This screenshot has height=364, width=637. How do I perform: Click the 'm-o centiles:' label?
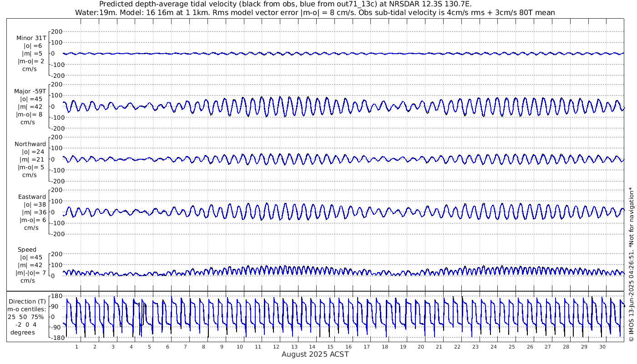pyautogui.click(x=27, y=309)
